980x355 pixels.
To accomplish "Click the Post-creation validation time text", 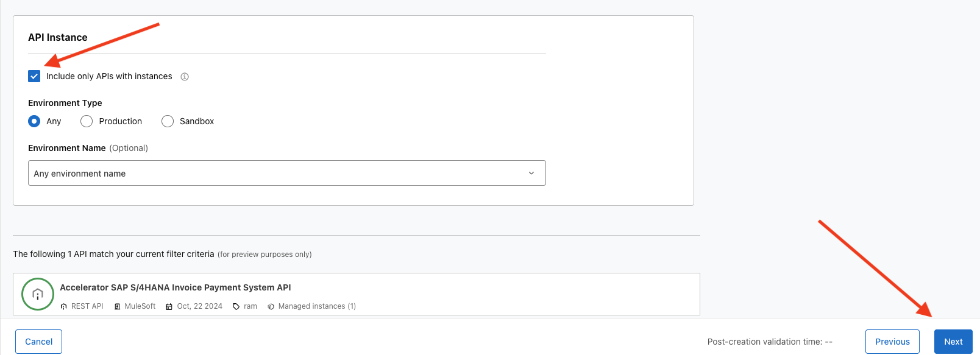I will pos(770,342).
